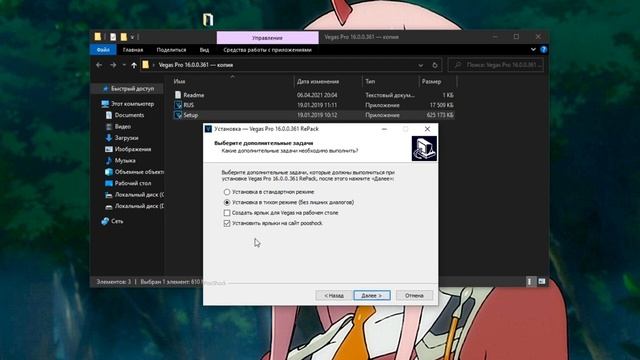640x360 pixels.
Task: Select the silent mode installation radio button
Action: click(227, 202)
